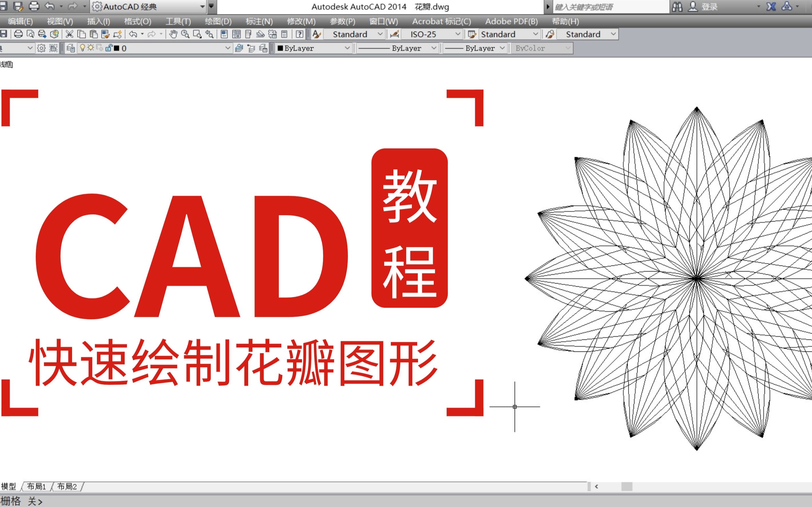Open the QuickCalc calculator

coord(285,34)
